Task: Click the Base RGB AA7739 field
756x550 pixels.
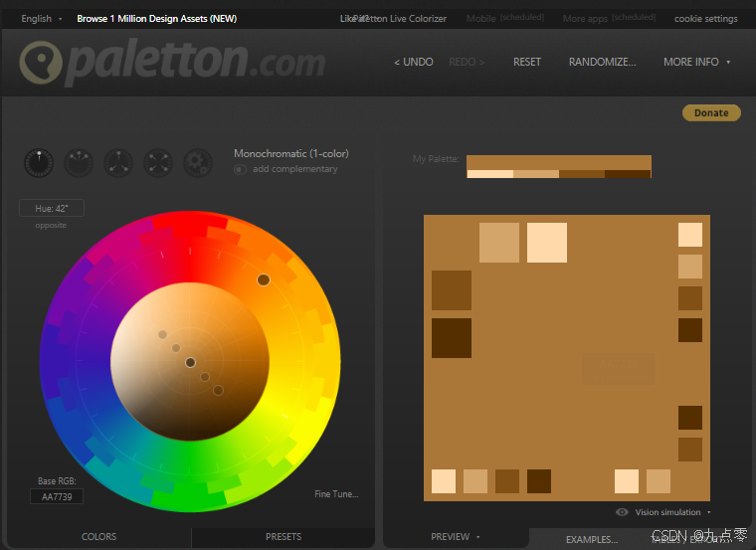Action: 57,496
